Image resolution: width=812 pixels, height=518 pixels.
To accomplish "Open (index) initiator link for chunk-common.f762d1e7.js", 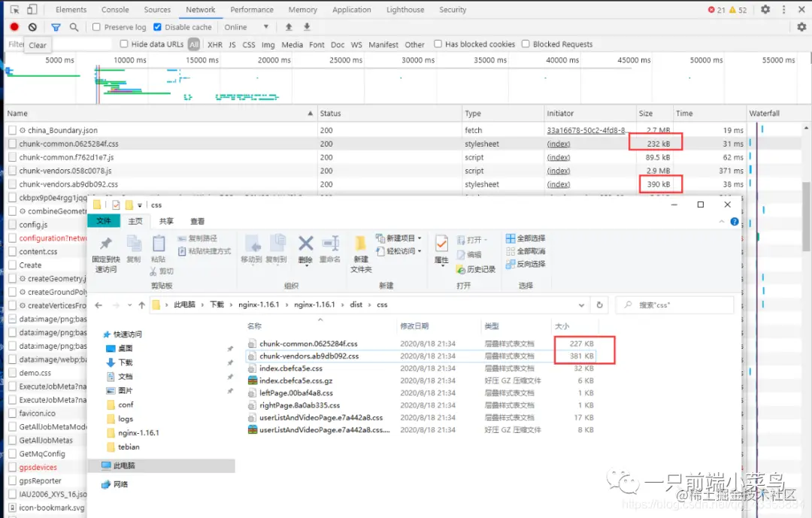I will point(558,157).
